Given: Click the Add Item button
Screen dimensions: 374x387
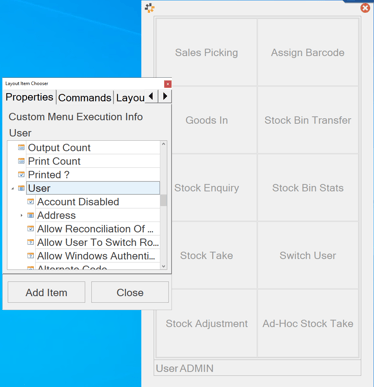Looking at the screenshot, I should tap(46, 292).
